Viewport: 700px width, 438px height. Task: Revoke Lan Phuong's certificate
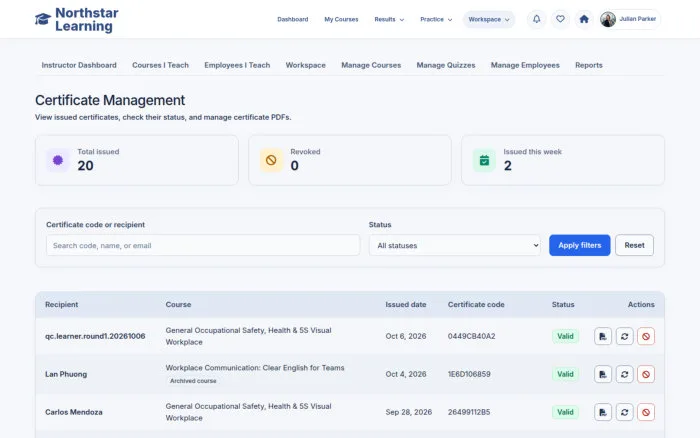click(646, 374)
